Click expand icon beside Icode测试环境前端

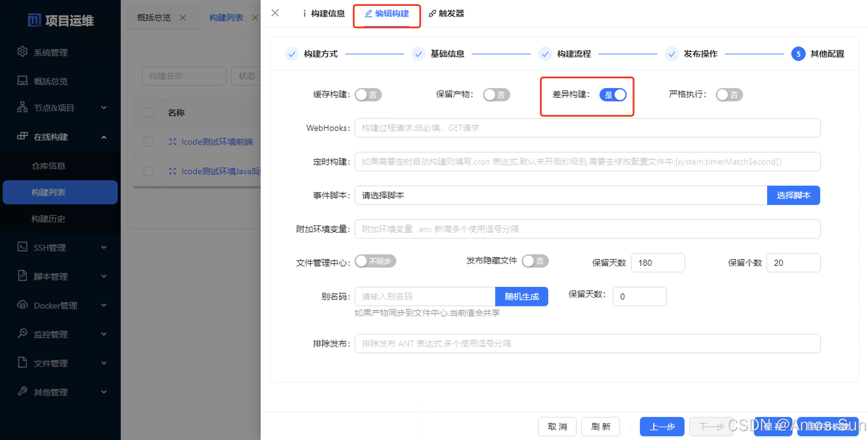coord(173,142)
